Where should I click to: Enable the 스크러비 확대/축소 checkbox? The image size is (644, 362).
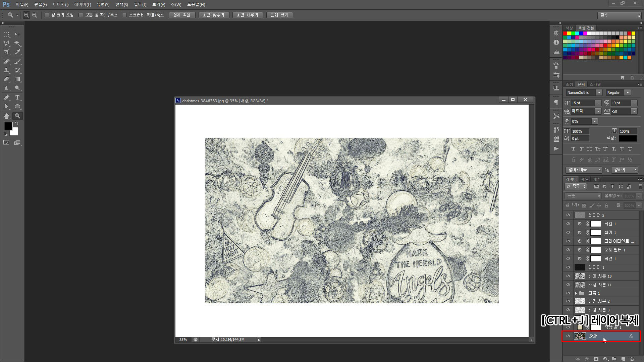coord(124,15)
